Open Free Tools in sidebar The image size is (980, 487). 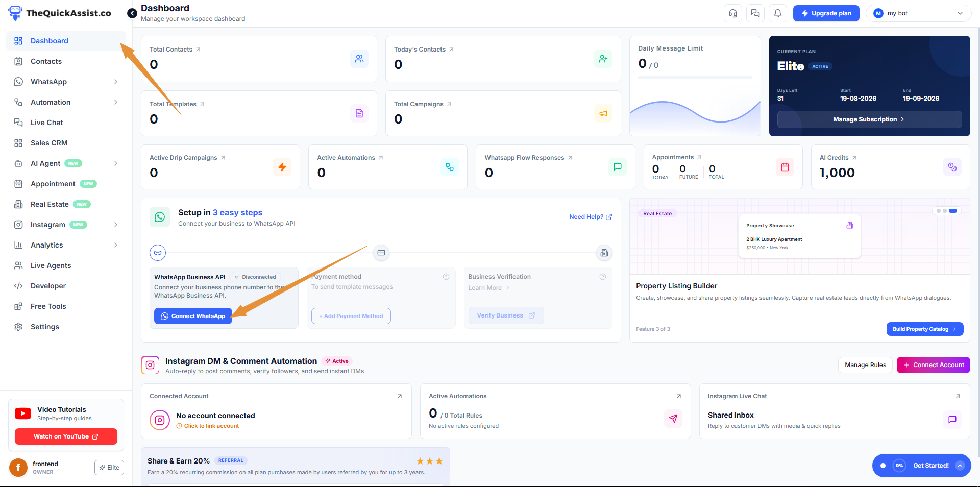pos(66,306)
